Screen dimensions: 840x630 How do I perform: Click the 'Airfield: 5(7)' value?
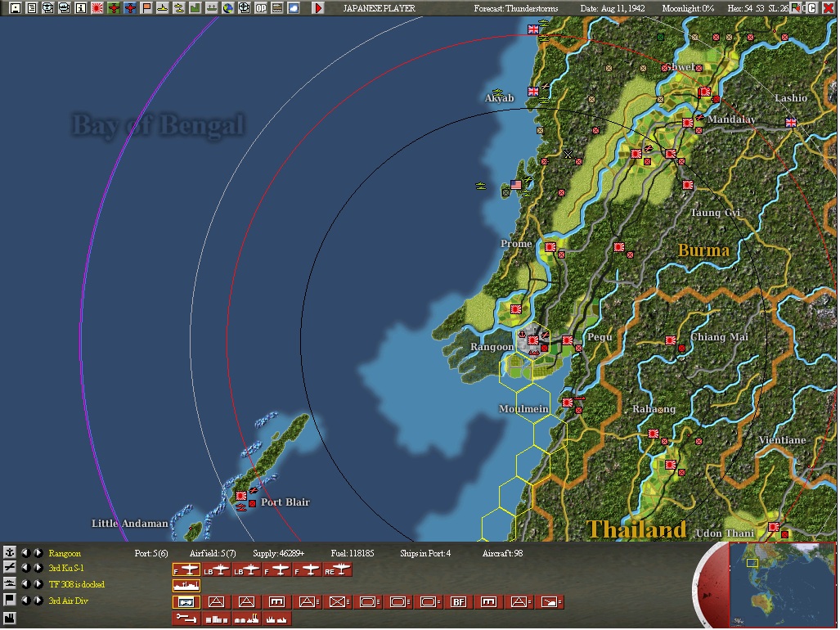pos(212,553)
